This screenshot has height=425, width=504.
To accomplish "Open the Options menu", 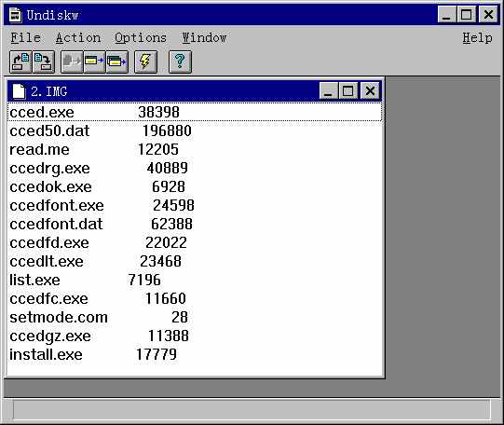I will 141,37.
